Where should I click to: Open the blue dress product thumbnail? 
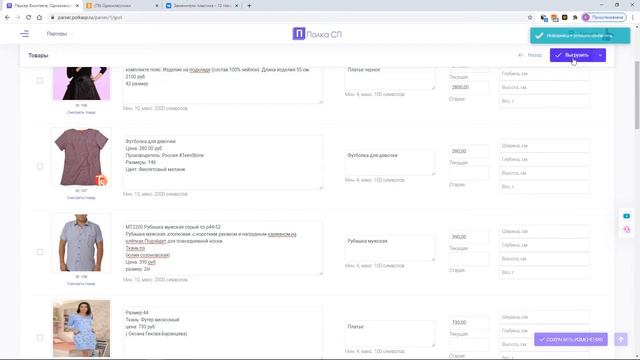click(x=81, y=329)
